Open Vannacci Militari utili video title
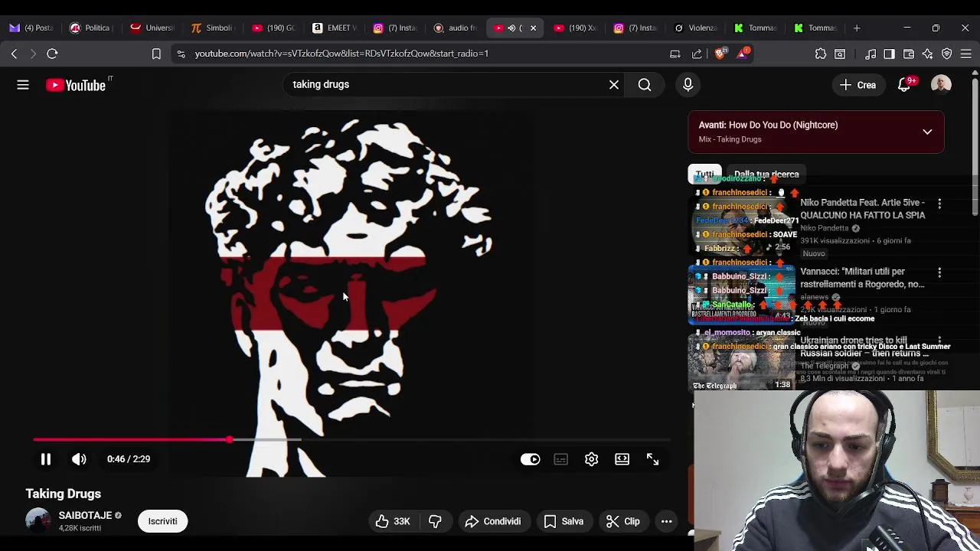 862,278
